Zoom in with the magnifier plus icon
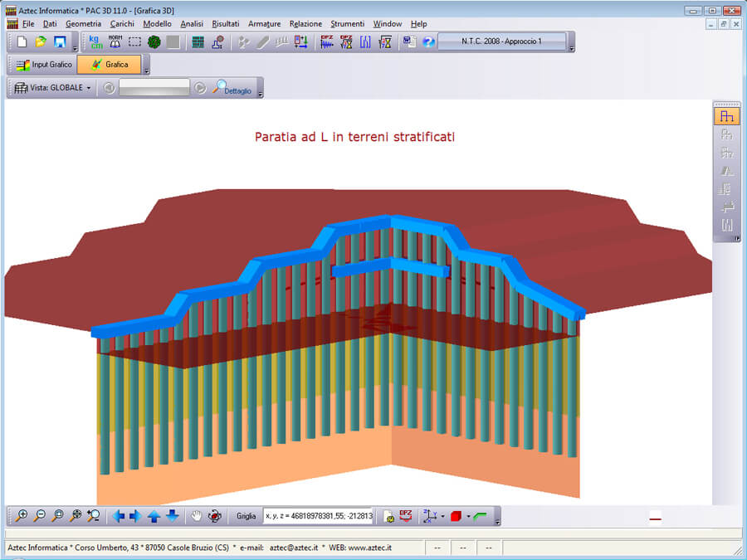 pos(22,516)
